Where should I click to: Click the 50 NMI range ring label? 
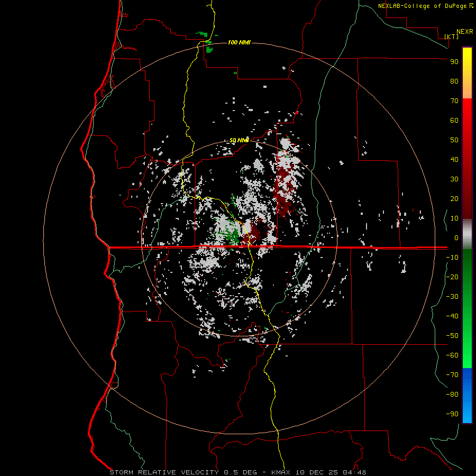coord(239,140)
